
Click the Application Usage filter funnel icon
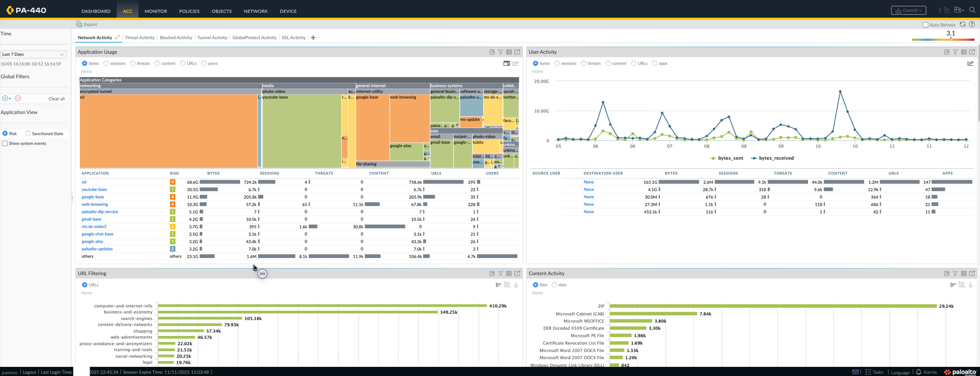click(x=500, y=52)
